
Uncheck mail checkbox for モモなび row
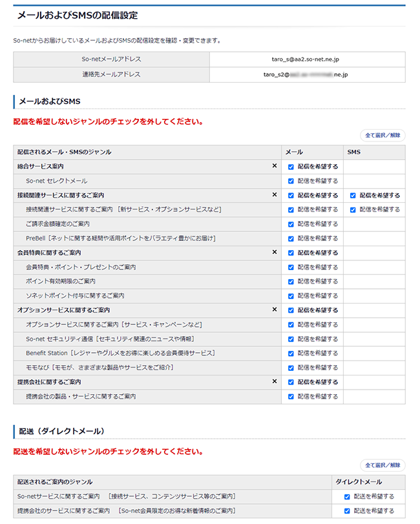tap(291, 368)
